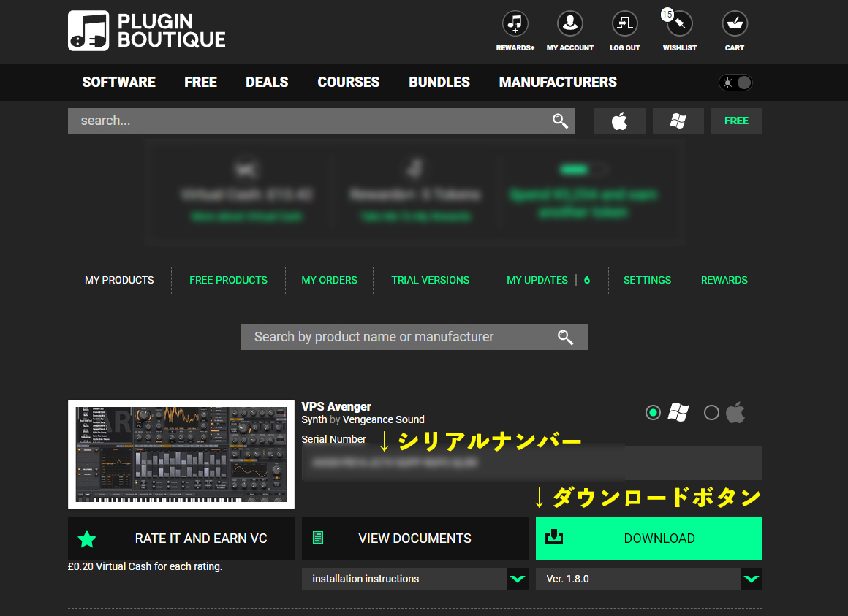Open the MY UPDATES tab
848x616 pixels.
(x=537, y=280)
